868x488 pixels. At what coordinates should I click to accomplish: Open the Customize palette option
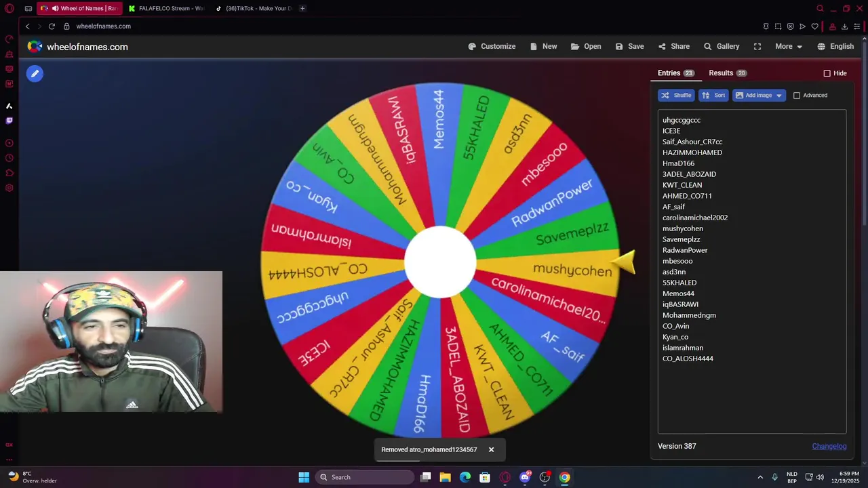pyautogui.click(x=492, y=46)
